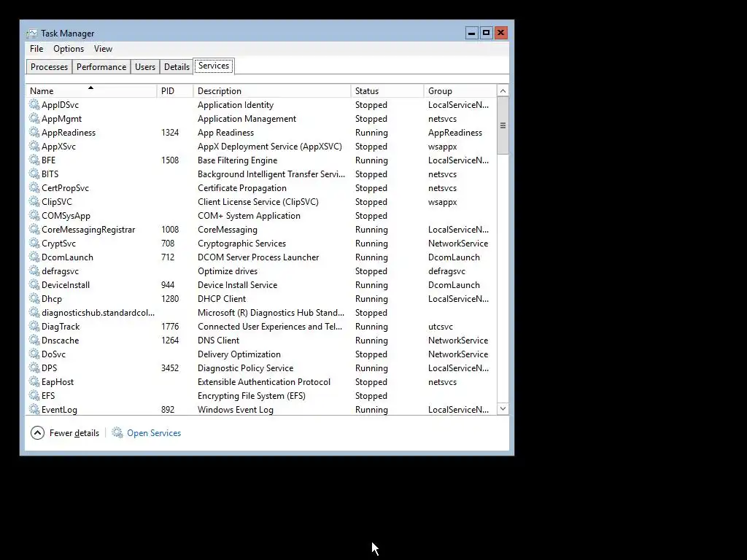Click Cryptographic Services description text

241,244
